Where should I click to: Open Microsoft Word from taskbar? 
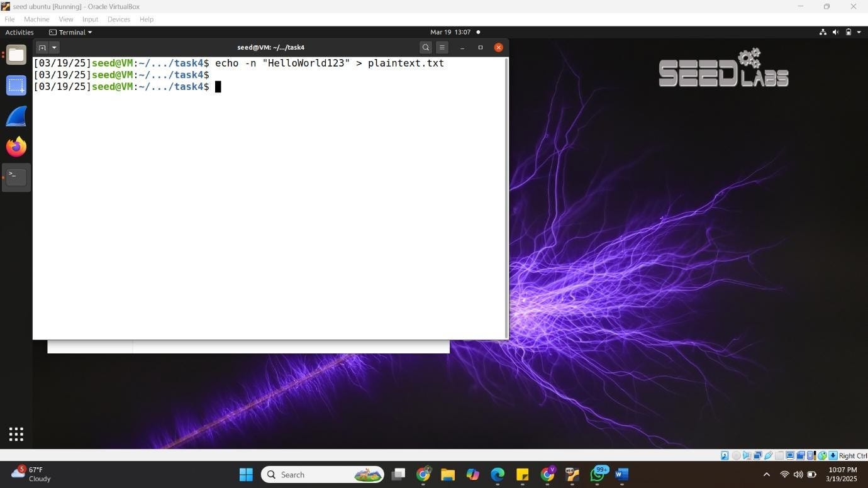622,474
